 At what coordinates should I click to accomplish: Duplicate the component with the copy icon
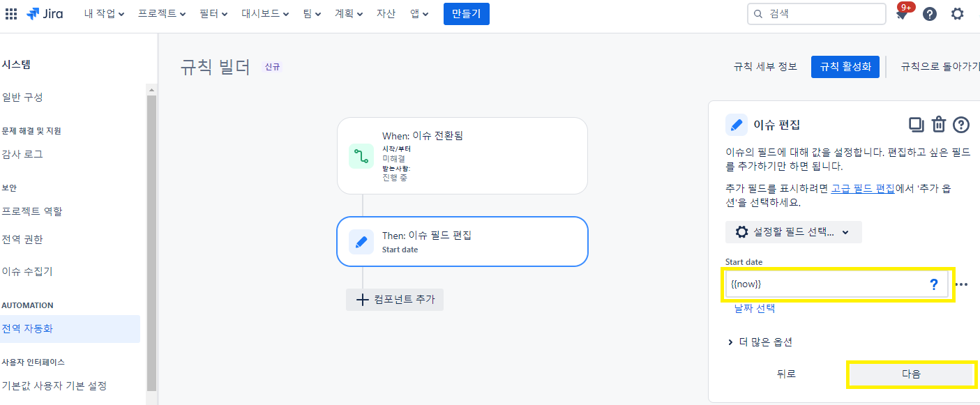(916, 125)
